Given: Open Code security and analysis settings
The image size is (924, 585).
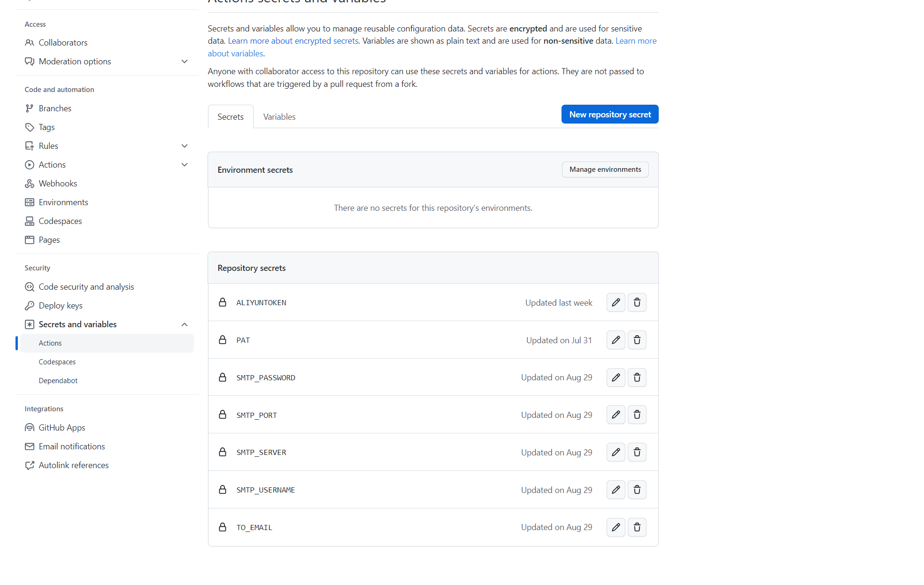Looking at the screenshot, I should tap(86, 286).
